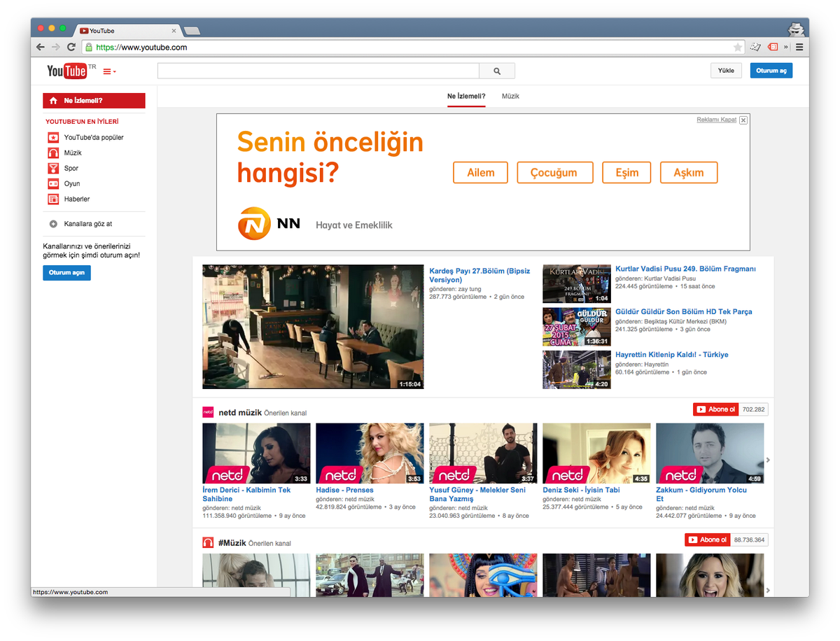Open the netd müzik channel name link
Image resolution: width=840 pixels, height=641 pixels.
[x=240, y=413]
